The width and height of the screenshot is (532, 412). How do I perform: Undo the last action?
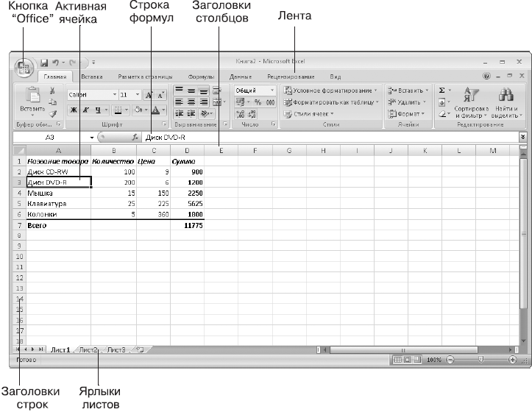55,63
